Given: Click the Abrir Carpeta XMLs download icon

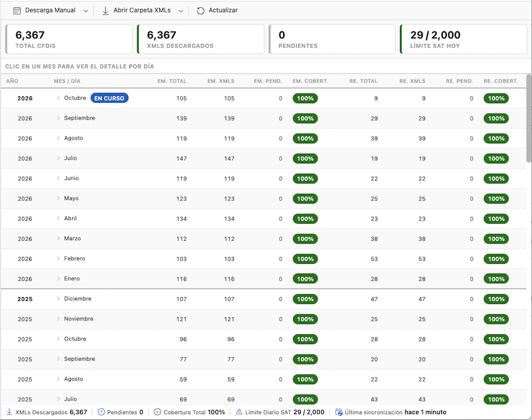Looking at the screenshot, I should [x=106, y=11].
